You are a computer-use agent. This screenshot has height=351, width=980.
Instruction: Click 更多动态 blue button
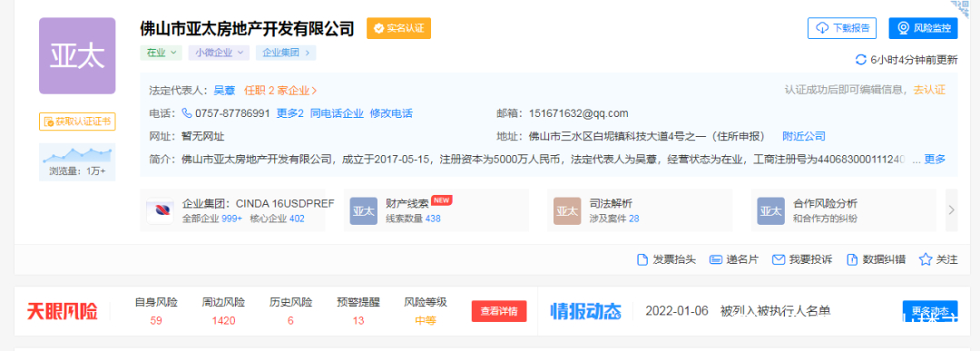[930, 311]
